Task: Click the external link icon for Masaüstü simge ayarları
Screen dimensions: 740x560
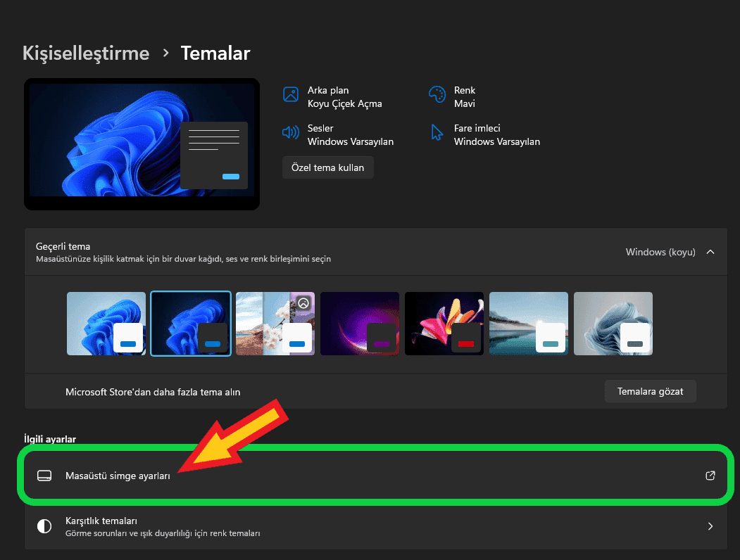Action: pyautogui.click(x=710, y=476)
